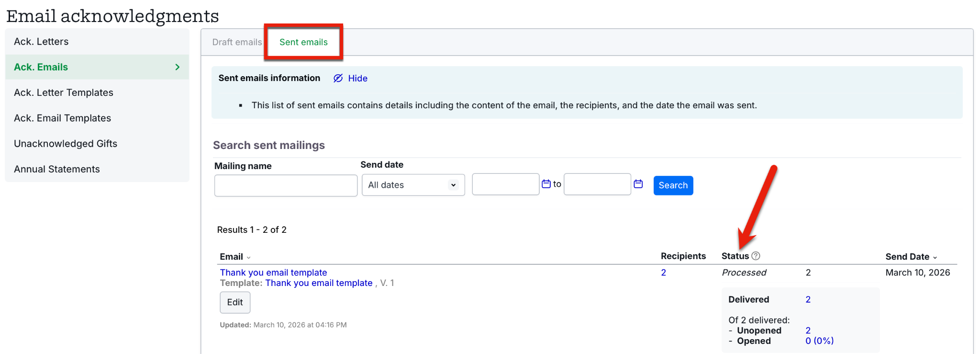Open the Opened 0 (0%) link
The width and height of the screenshot is (980, 354).
click(x=819, y=341)
